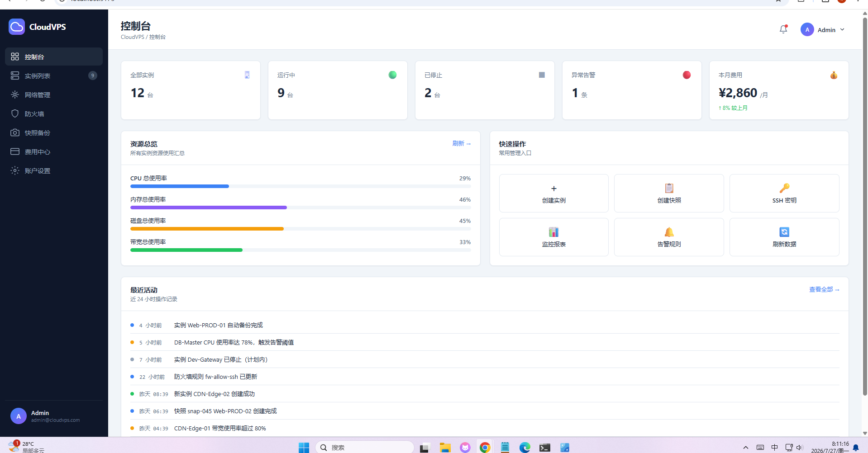The height and width of the screenshot is (453, 868).
Task: Open SSH 密钥 key icon
Action: pos(784,188)
